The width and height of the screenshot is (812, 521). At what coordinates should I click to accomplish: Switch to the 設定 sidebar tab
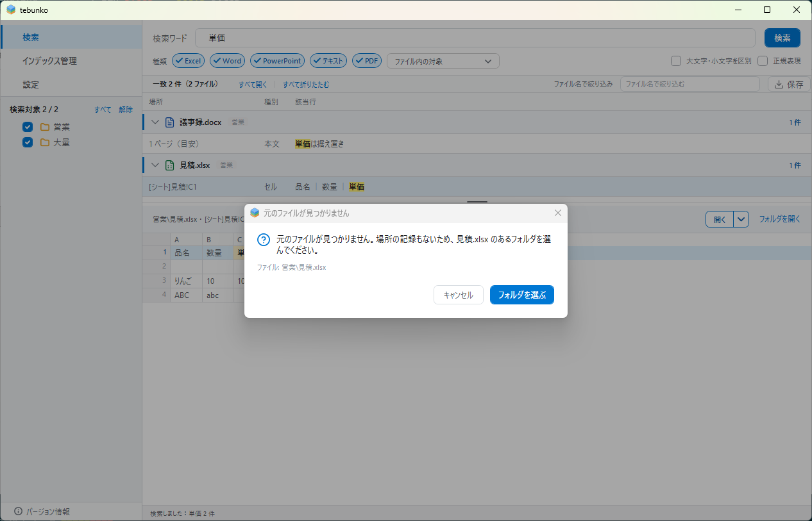tap(71, 85)
